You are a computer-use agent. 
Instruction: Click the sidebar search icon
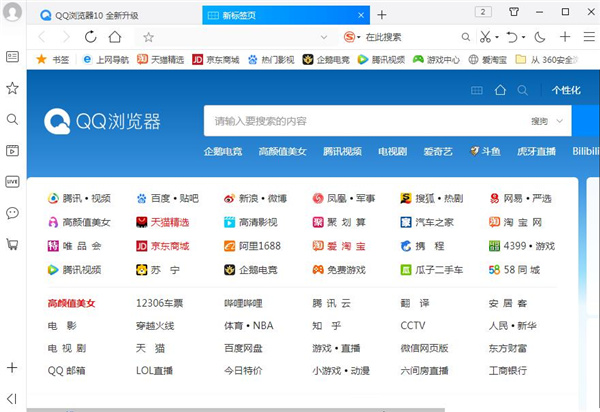tap(12, 119)
